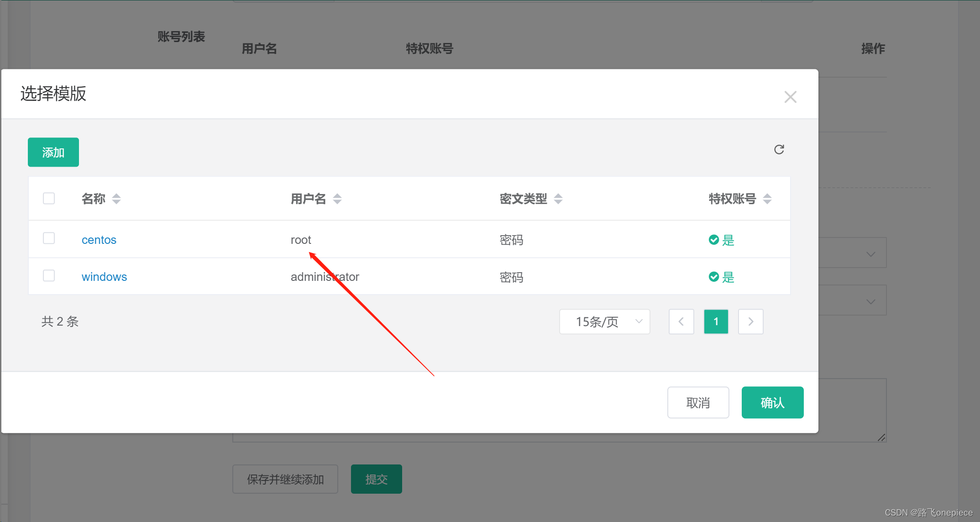
Task: Open the centos template link
Action: (99, 240)
